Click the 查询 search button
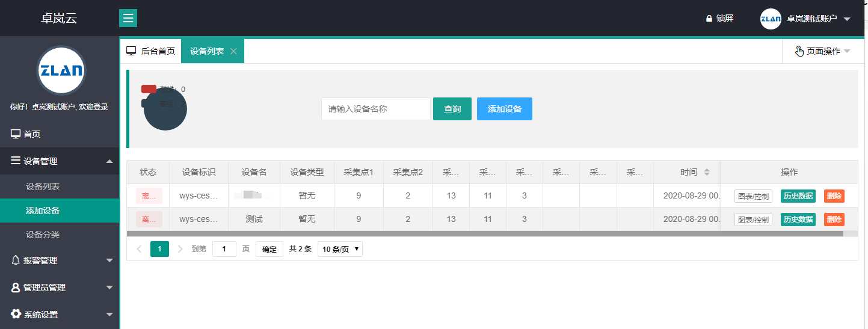The width and height of the screenshot is (868, 329). 452,109
